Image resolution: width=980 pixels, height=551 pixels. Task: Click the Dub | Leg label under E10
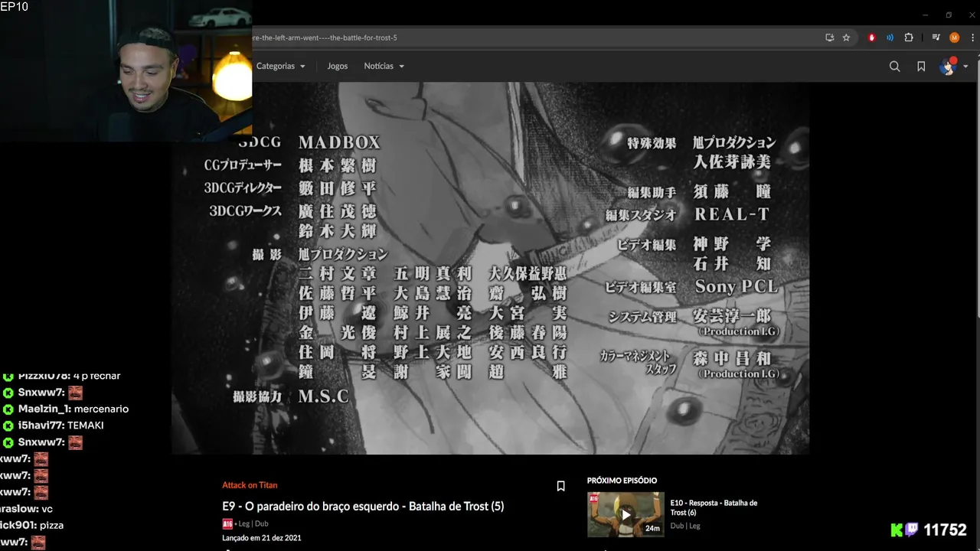coord(685,526)
